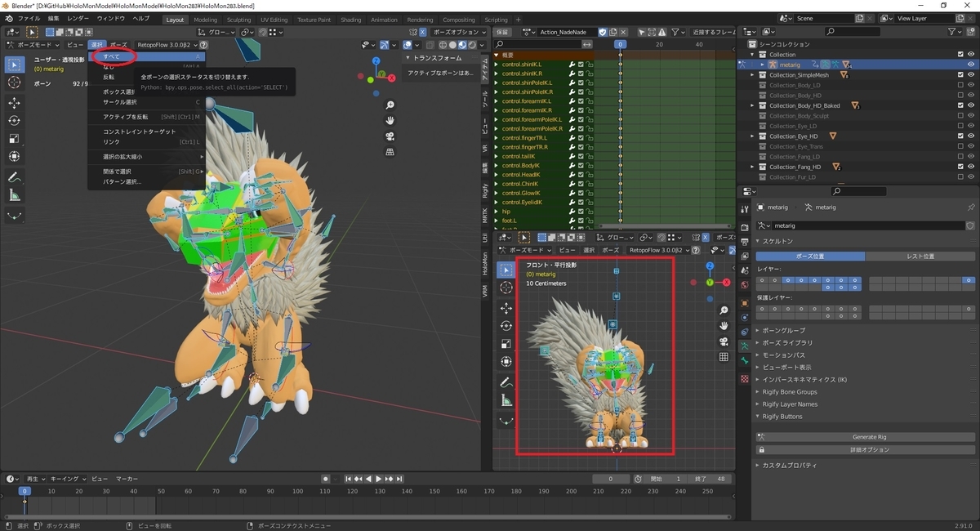Choose すべて in the select menu
This screenshot has height=531, width=980.
(147, 56)
